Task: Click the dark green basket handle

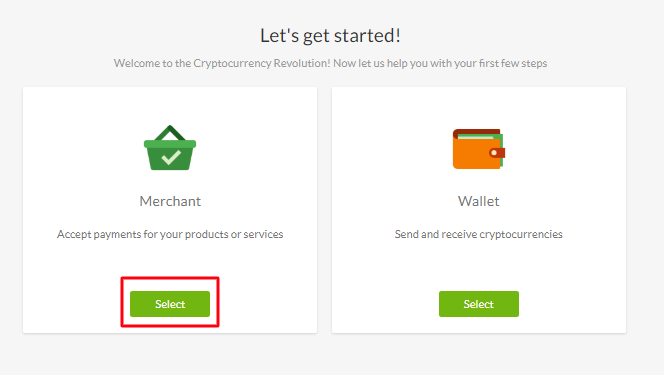Action: [x=170, y=132]
